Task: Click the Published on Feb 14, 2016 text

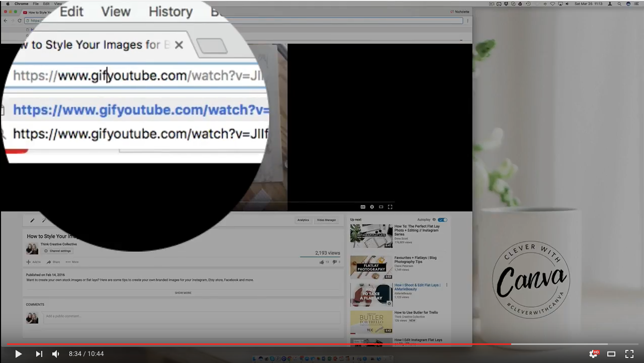Action: coord(46,275)
